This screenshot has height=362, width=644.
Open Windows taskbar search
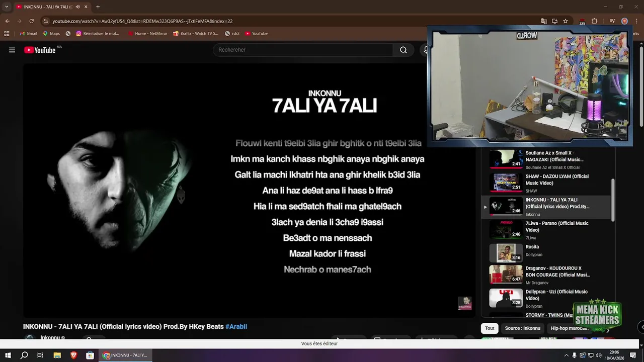(24, 355)
